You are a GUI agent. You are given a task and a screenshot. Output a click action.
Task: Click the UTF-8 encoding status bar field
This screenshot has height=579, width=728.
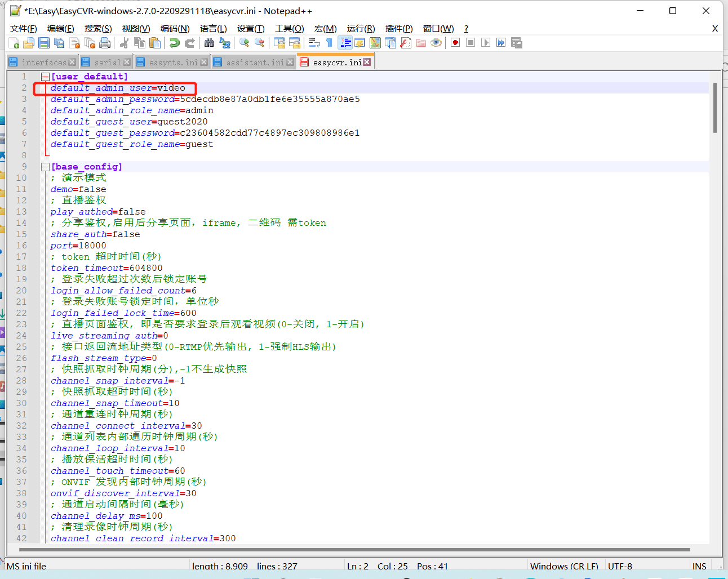pyautogui.click(x=620, y=566)
